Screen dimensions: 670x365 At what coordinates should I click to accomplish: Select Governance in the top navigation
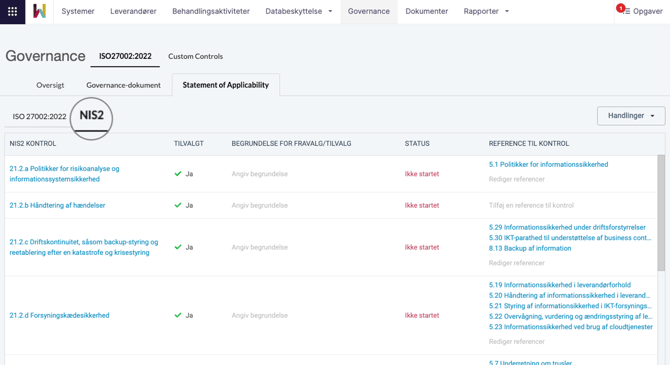369,12
